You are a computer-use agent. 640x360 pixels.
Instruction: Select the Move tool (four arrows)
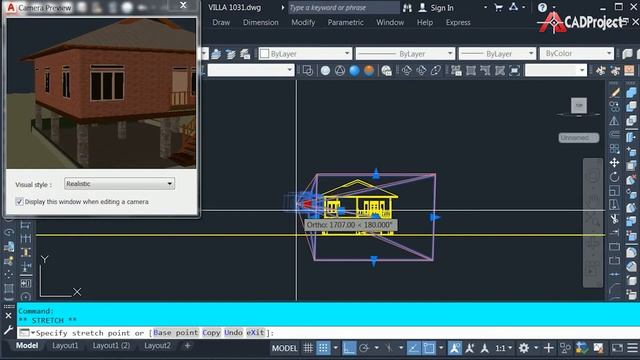(615, 163)
